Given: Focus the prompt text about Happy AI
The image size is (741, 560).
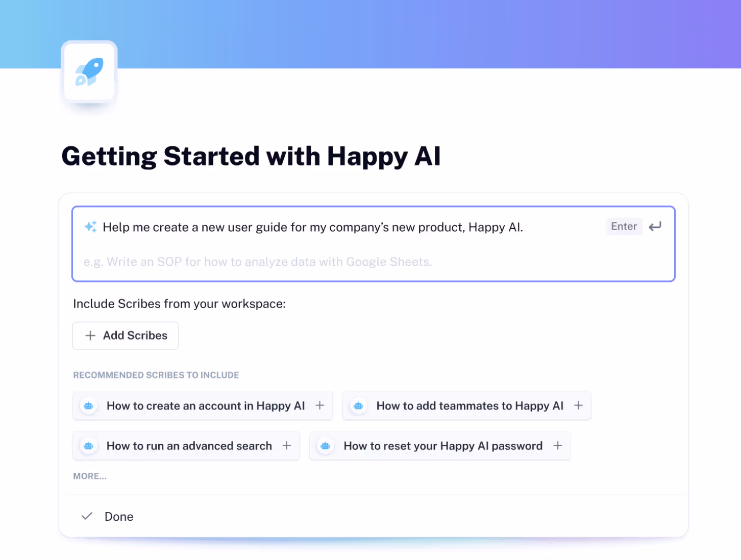Looking at the screenshot, I should click(313, 227).
